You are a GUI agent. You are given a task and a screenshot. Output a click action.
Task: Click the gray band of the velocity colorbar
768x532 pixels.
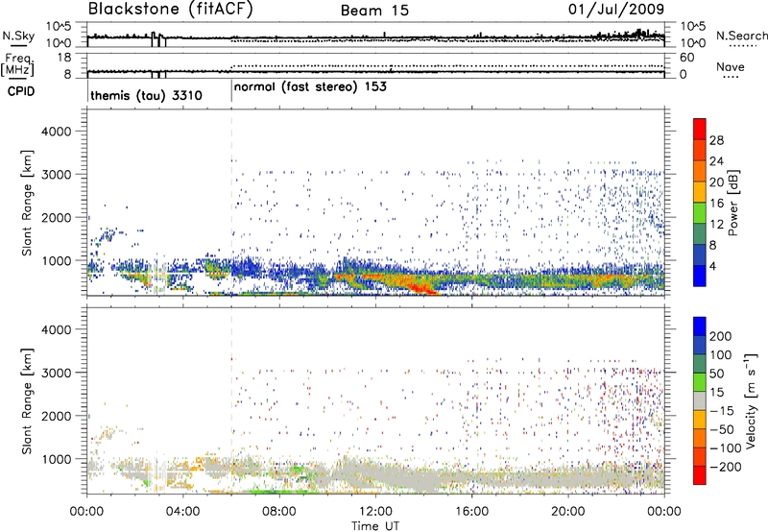point(700,401)
